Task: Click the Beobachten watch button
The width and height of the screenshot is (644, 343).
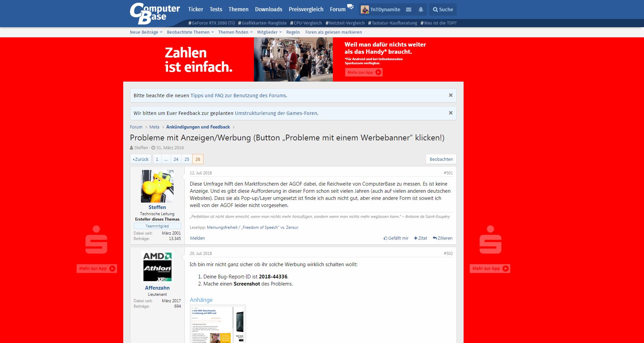Action: 441,159
